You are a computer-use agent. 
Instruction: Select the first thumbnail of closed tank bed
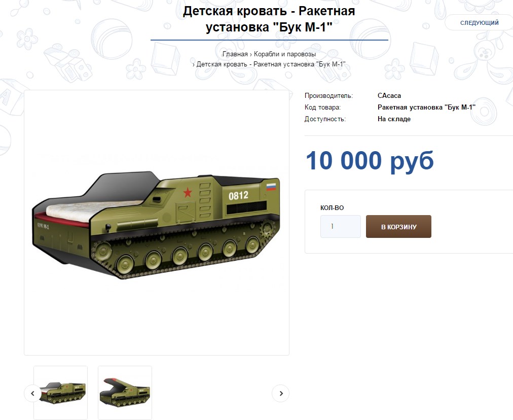pyautogui.click(x=60, y=393)
